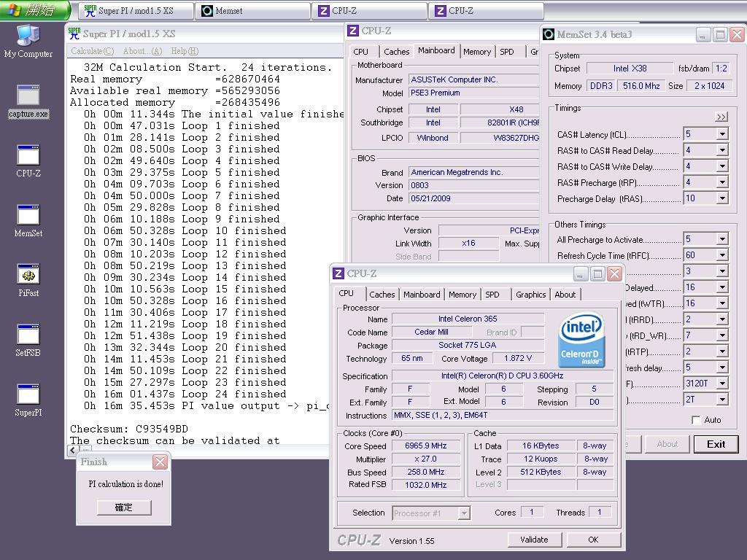The height and width of the screenshot is (560, 747).
Task: Open Calculate menu in Super PI
Action: [93, 51]
